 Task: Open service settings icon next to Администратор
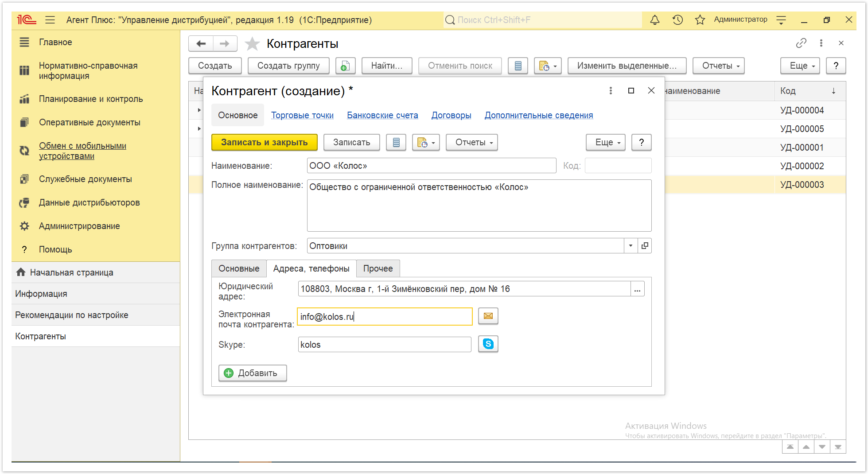click(x=781, y=20)
